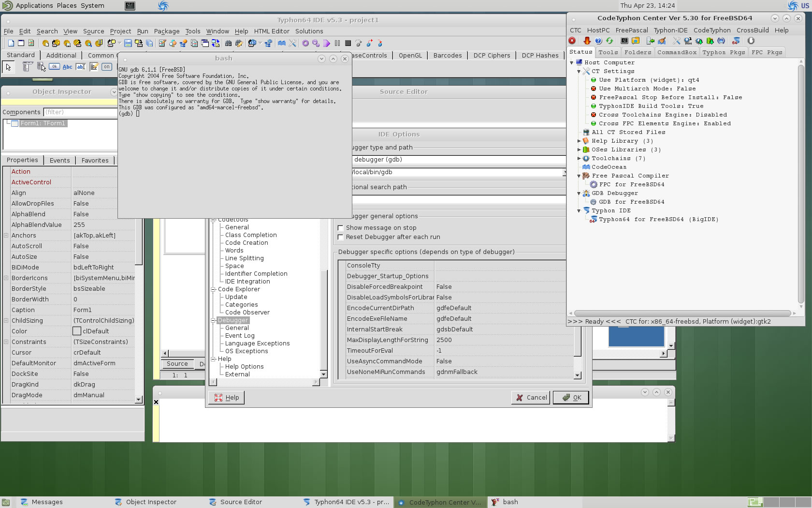Image resolution: width=812 pixels, height=508 pixels.
Task: Open the HTML Editor menu
Action: point(272,31)
